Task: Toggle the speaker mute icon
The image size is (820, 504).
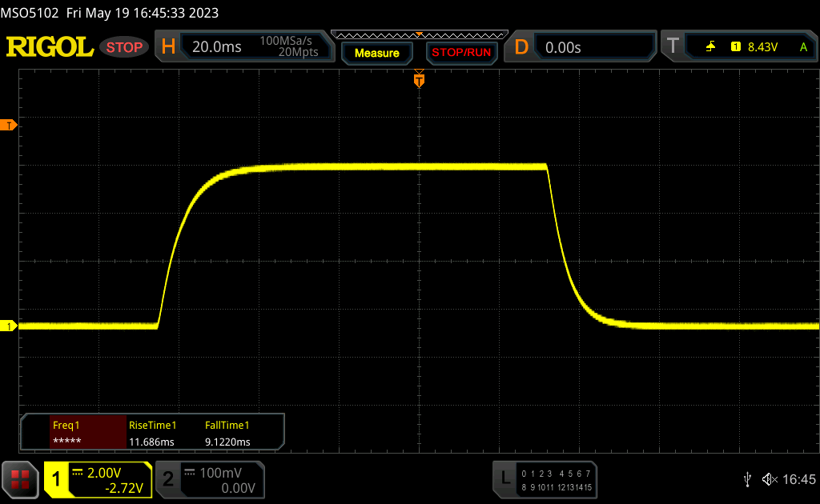Action: tap(769, 479)
